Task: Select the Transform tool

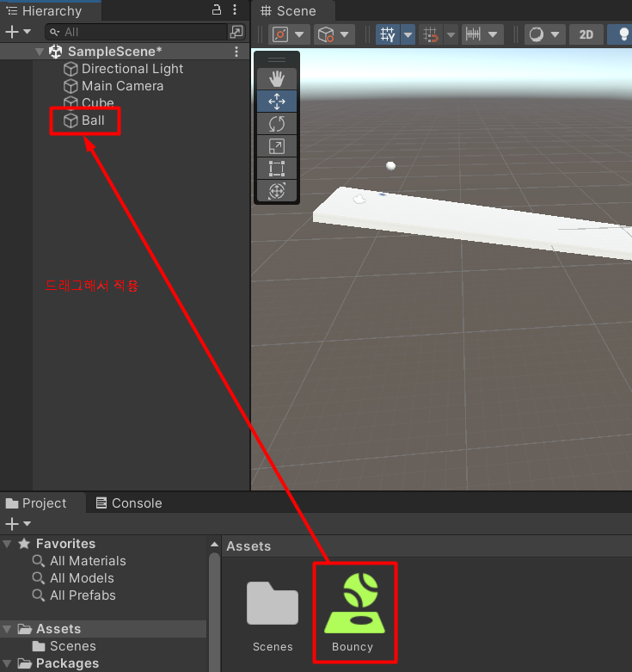Action: point(277,191)
